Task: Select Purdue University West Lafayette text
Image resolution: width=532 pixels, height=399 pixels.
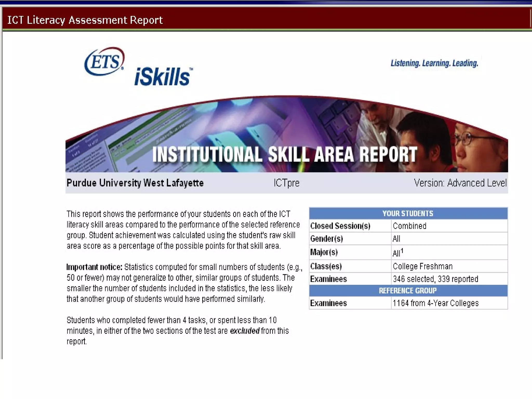Action: [x=135, y=183]
